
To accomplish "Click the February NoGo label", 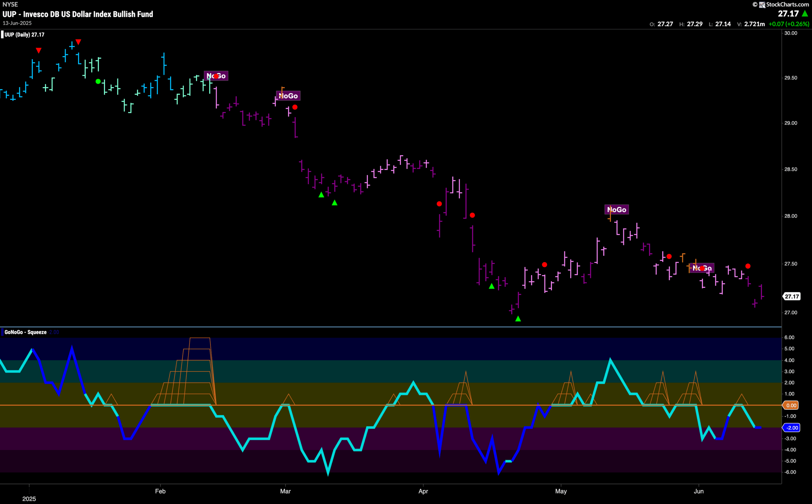I will (216, 76).
